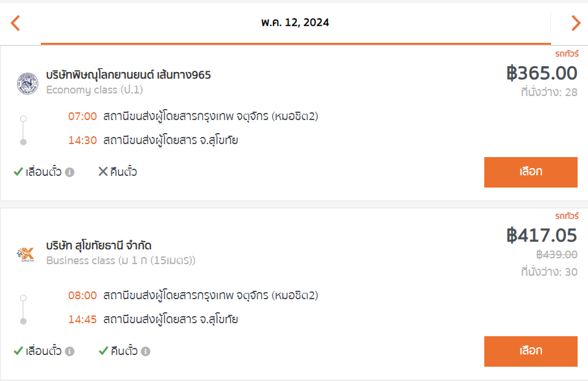
Task: Click green checkmark next to first เลื่อนตั๋ว
Action: coord(18,172)
